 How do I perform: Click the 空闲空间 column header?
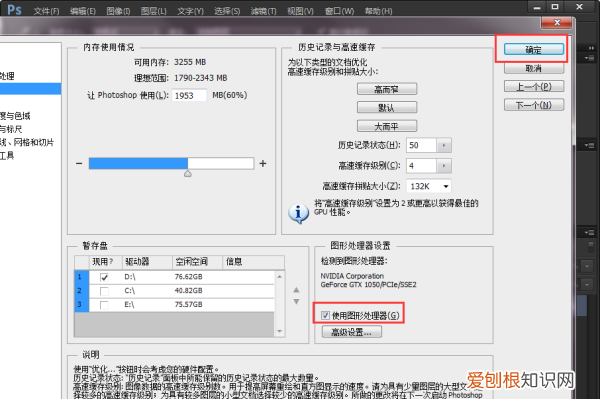tap(197, 262)
